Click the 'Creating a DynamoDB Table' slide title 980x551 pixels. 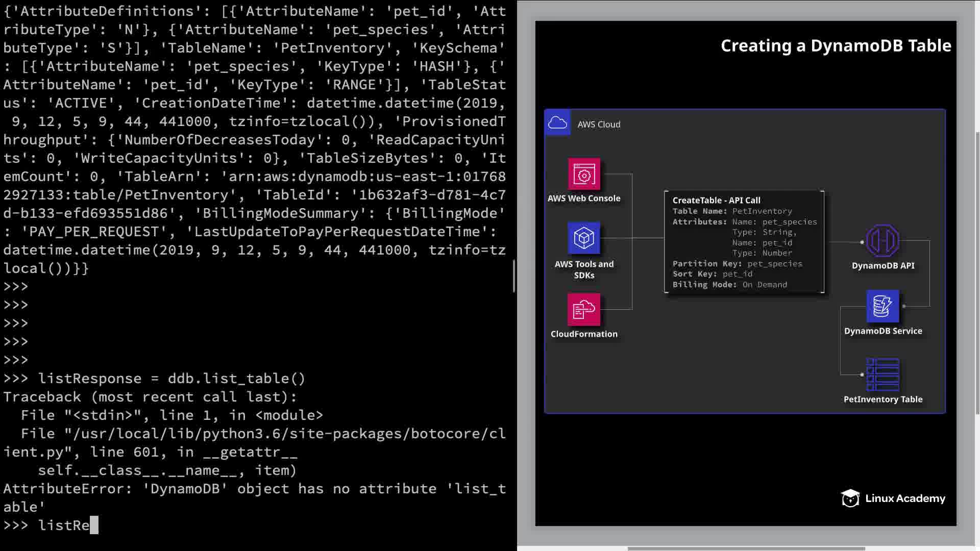(836, 46)
